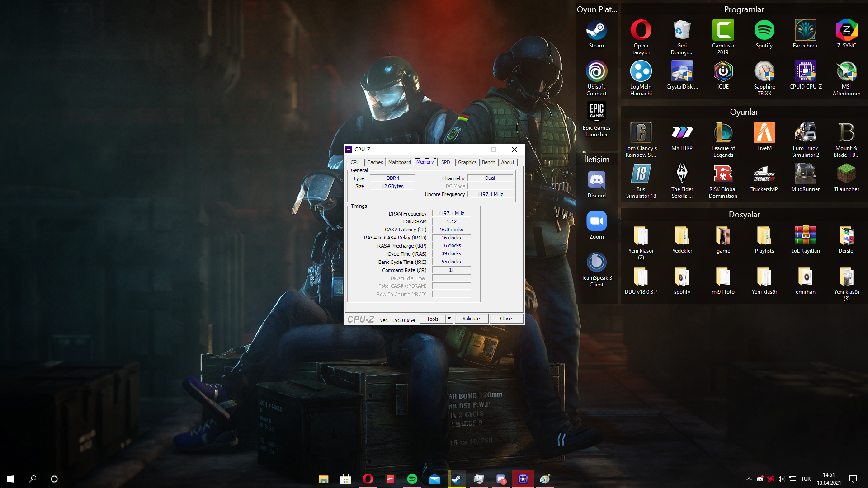
Task: Open the Windows Start menu
Action: coord(11,479)
